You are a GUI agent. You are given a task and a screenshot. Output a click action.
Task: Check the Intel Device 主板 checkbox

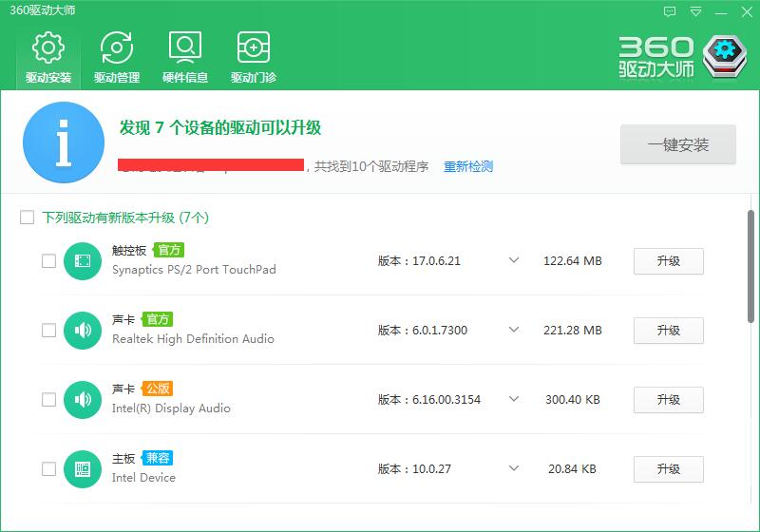[49, 469]
